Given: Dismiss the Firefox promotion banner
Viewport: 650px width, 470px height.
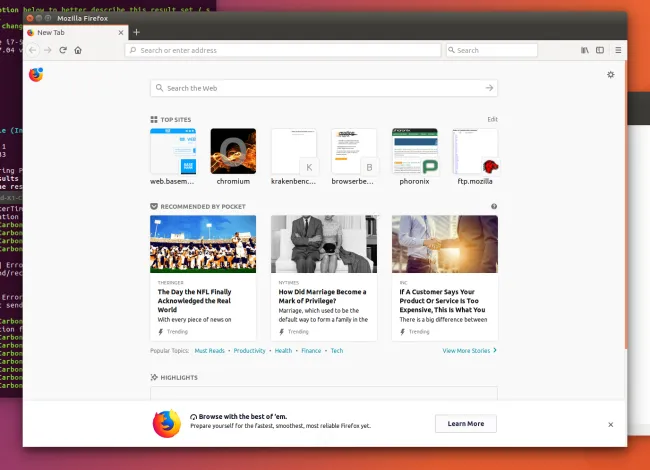Looking at the screenshot, I should click(x=610, y=424).
